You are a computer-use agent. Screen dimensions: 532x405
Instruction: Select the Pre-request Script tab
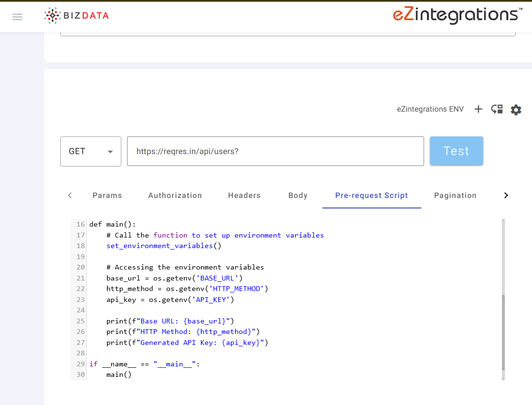372,195
